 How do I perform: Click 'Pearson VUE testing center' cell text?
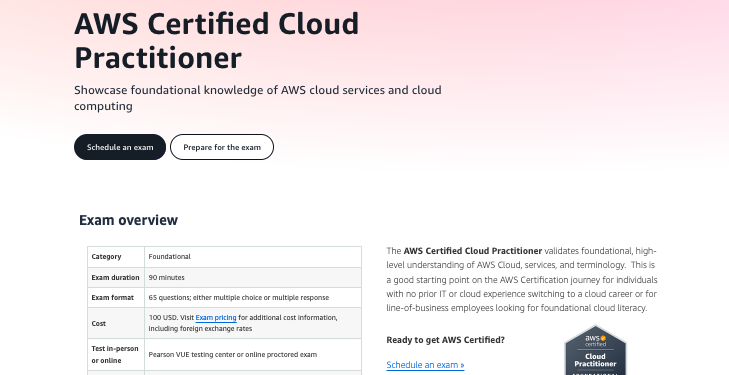point(232,355)
